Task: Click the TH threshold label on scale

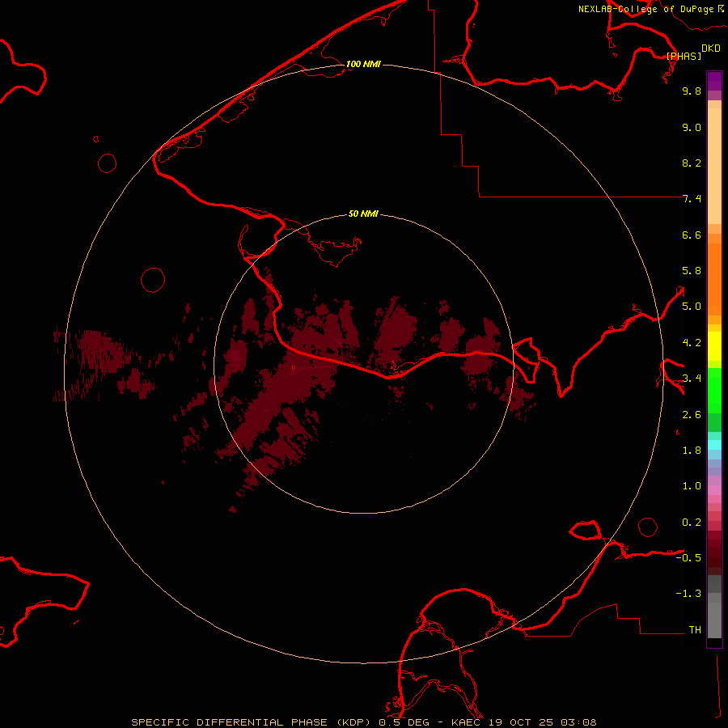Action: point(695,630)
